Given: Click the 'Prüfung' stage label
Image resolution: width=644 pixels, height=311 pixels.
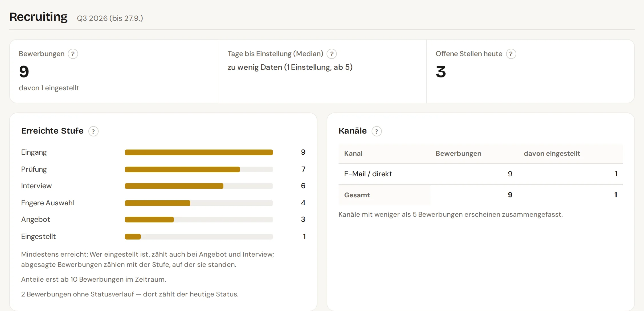Looking at the screenshot, I should coord(34,169).
